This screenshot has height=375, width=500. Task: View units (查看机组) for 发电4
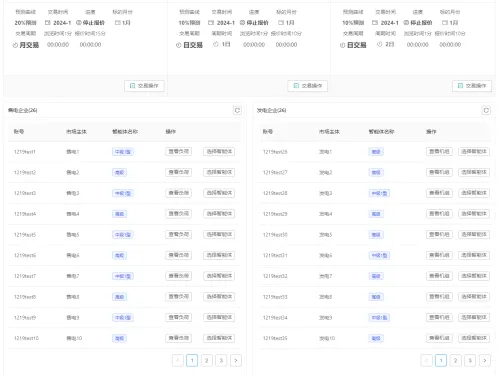pyautogui.click(x=439, y=214)
